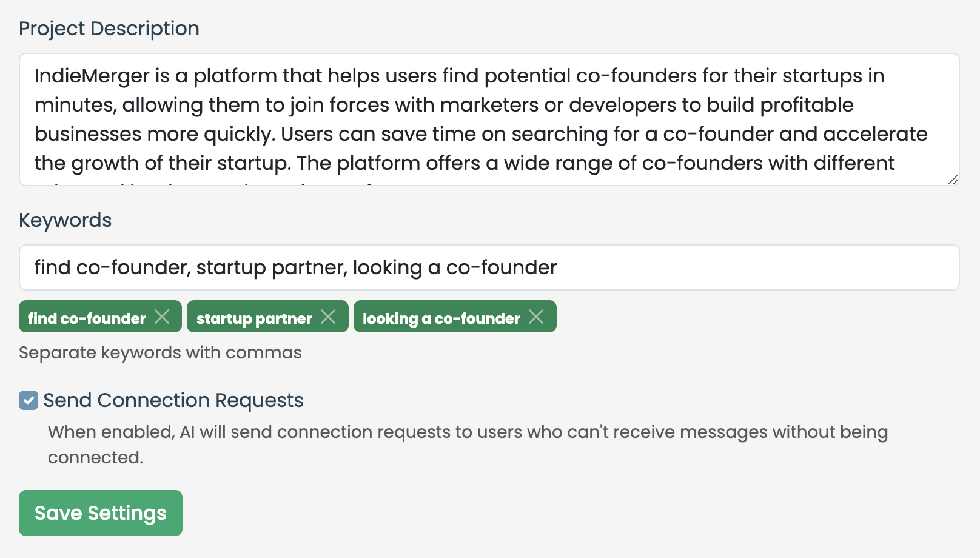
Task: Delete the "startup partner" keyword tag
Action: 328,317
